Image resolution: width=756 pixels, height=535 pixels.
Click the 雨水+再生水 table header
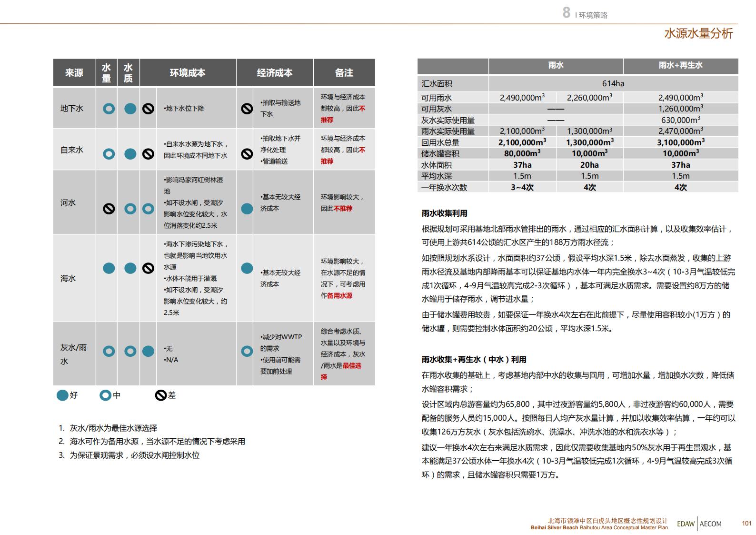click(681, 65)
